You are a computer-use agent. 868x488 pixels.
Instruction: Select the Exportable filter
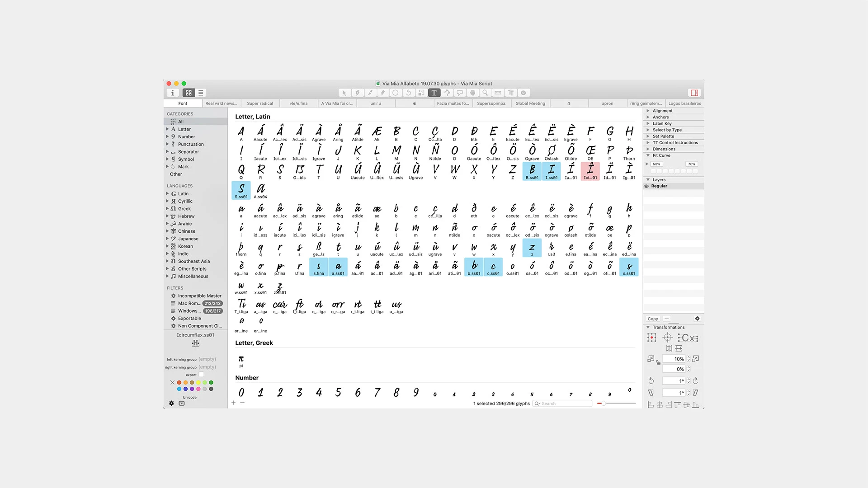[189, 319]
